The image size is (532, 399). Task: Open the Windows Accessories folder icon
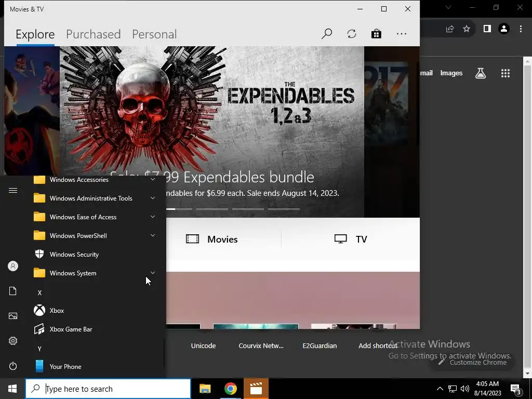pyautogui.click(x=39, y=180)
